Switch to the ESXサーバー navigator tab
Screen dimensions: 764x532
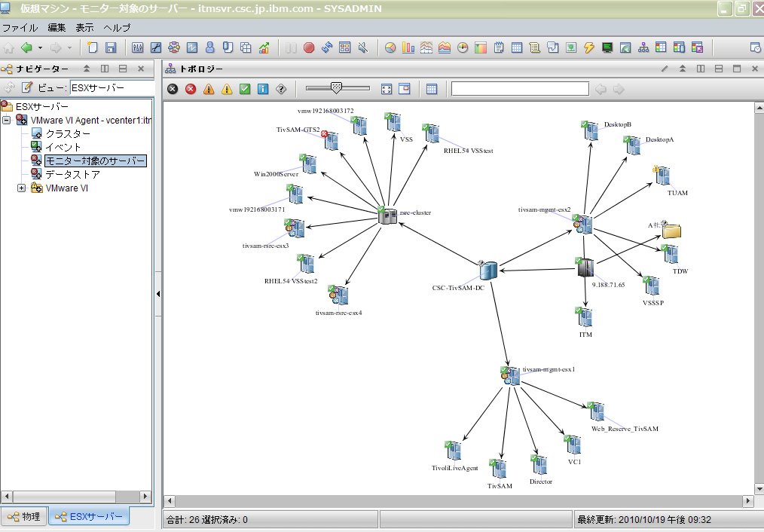point(89,516)
